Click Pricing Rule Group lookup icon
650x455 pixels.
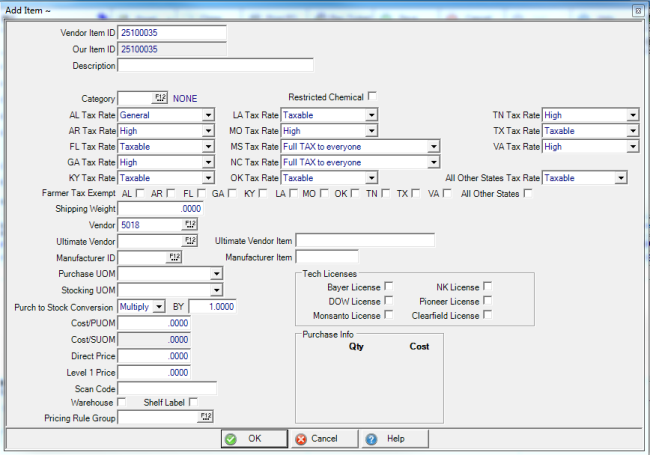[206, 417]
